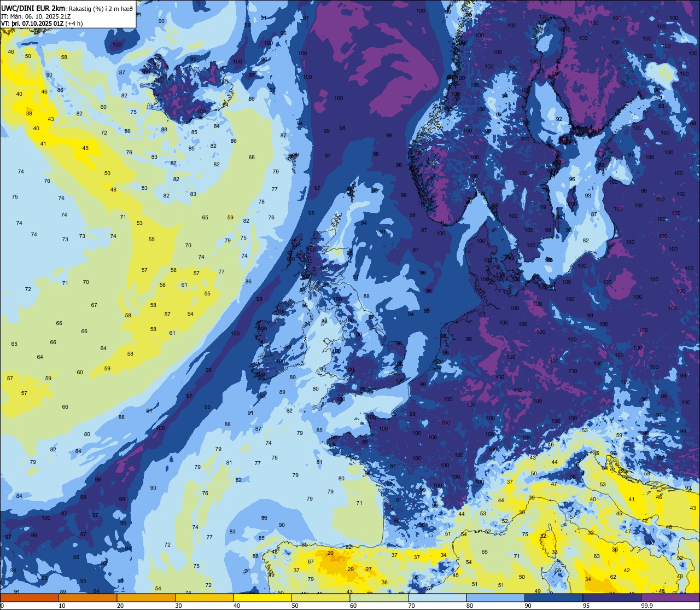Click the legend tick label 40

[x=237, y=606]
